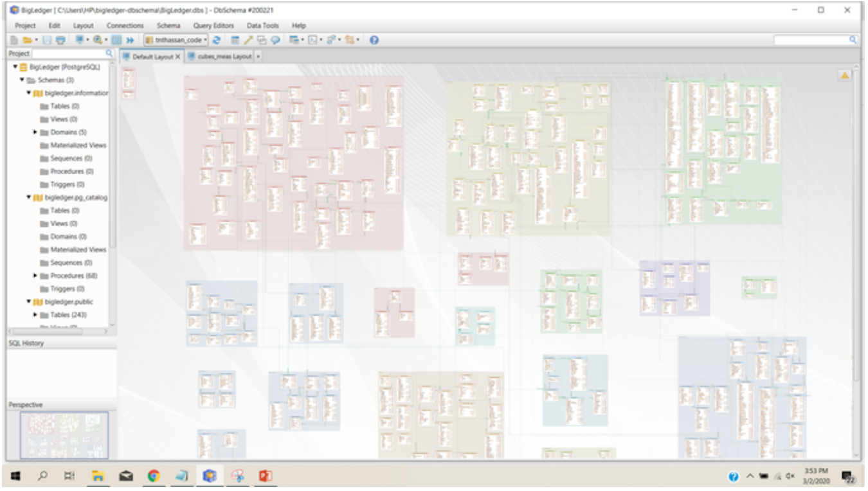This screenshot has height=491, width=868.
Task: Open the Schema menu
Action: point(168,26)
